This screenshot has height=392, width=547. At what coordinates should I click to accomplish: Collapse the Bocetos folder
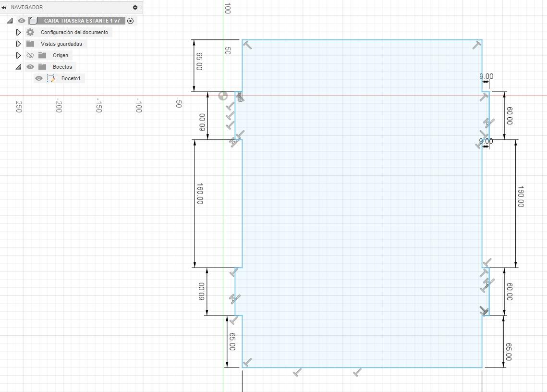[x=18, y=67]
